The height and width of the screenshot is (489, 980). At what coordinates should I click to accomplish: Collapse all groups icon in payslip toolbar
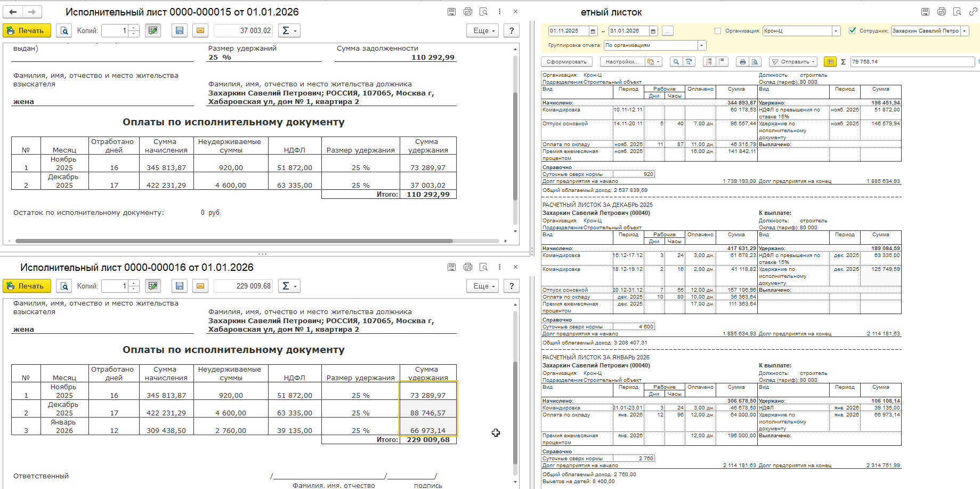pos(722,62)
